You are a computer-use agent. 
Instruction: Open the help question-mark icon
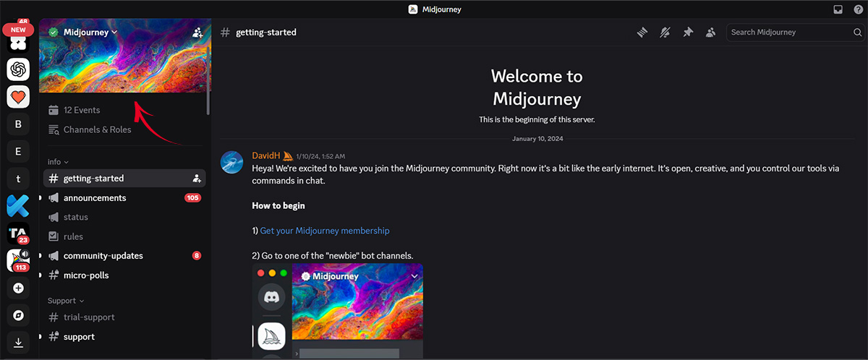pyautogui.click(x=858, y=9)
